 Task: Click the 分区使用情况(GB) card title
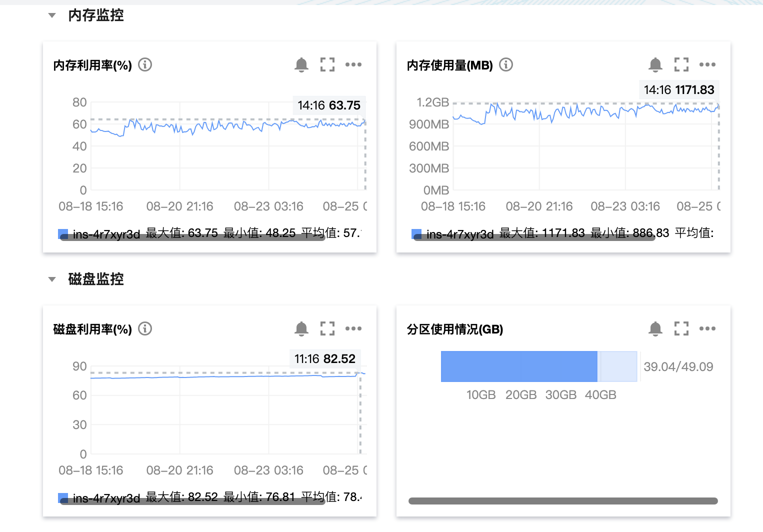click(455, 329)
